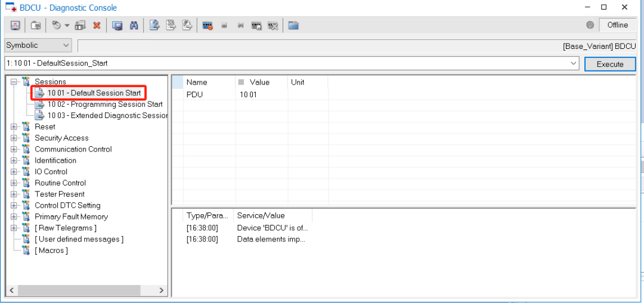Click the configuration list icon left of red X

(x=80, y=26)
